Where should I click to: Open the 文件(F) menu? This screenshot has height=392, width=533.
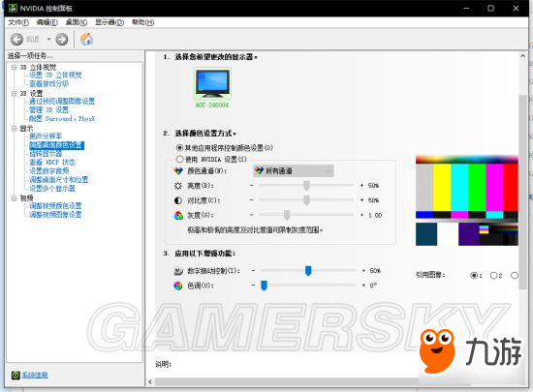[x=18, y=22]
